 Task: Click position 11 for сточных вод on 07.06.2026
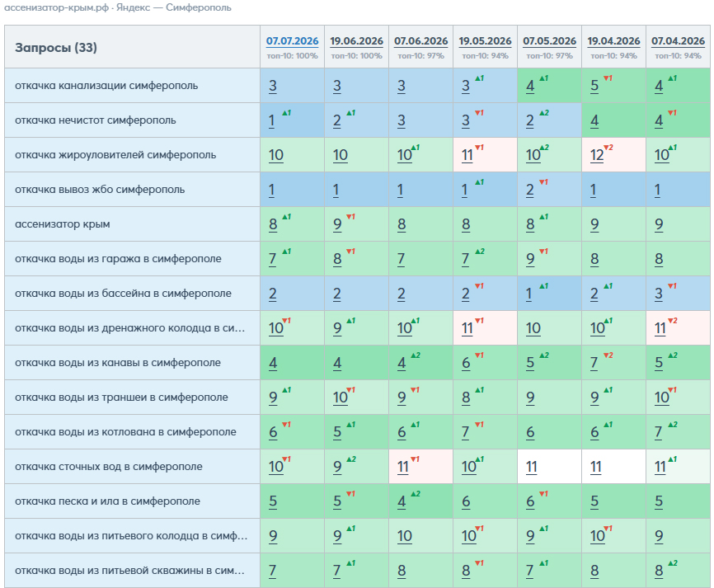pos(403,467)
